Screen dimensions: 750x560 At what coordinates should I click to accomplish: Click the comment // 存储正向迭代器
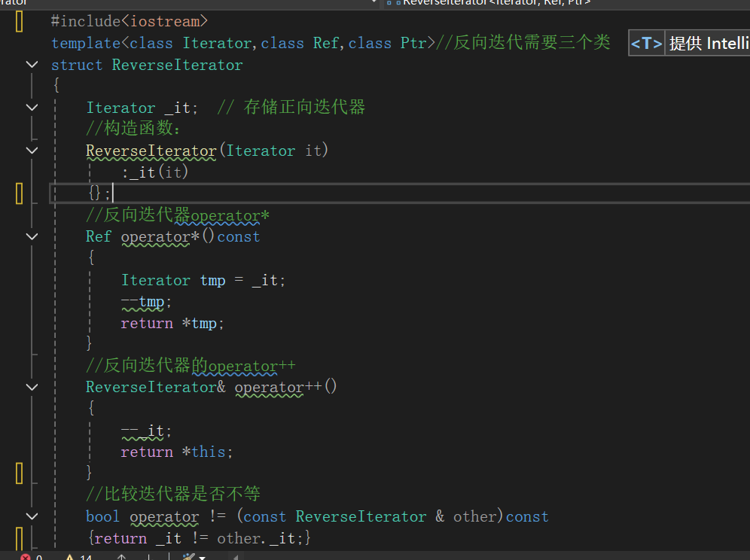[291, 108]
